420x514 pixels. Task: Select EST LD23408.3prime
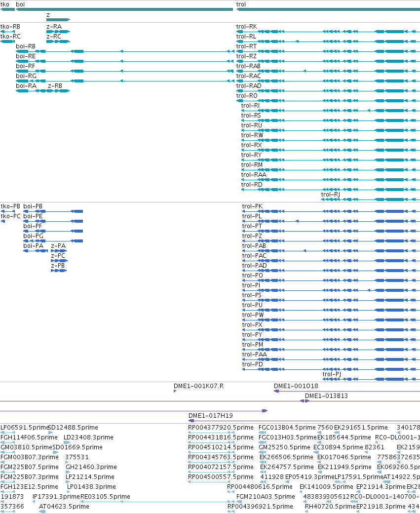pos(88,437)
